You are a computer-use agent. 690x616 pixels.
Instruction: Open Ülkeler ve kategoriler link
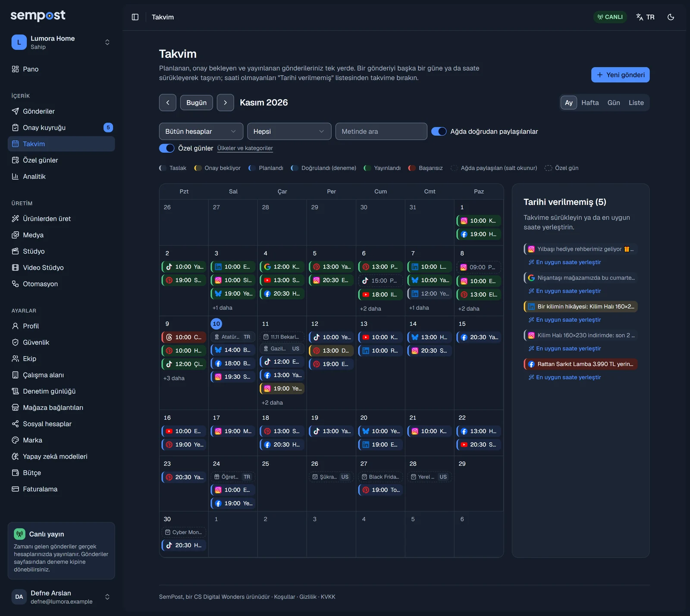(245, 148)
